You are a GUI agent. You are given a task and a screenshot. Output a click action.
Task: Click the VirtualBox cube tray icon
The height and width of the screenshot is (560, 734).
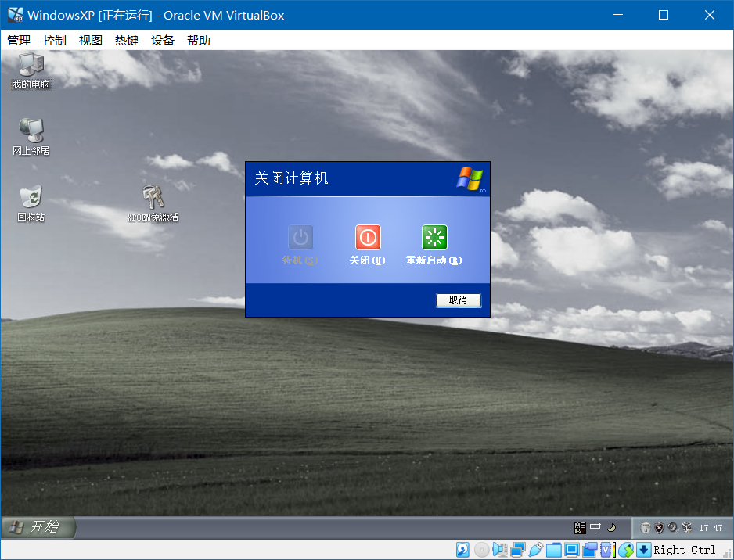tap(687, 528)
